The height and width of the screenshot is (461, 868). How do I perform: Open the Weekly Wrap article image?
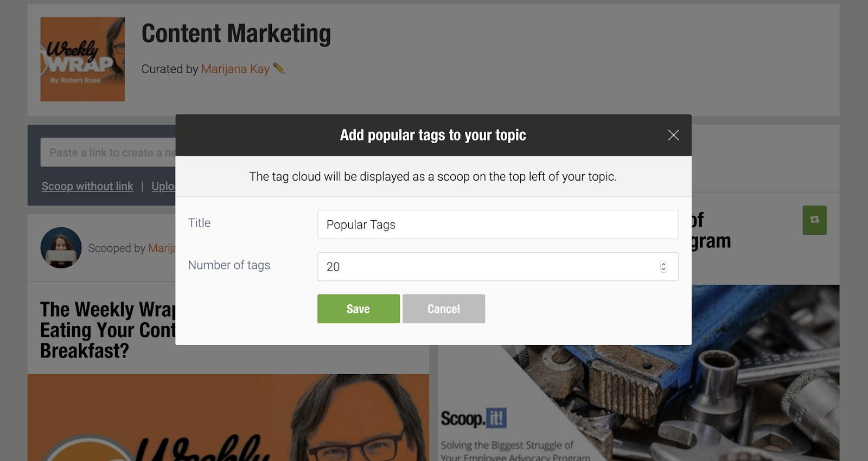coord(228,418)
